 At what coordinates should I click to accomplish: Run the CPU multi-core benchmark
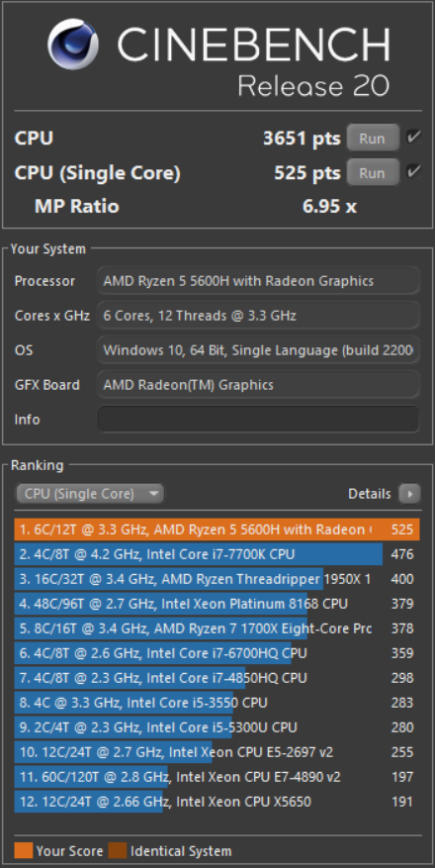coord(373,138)
